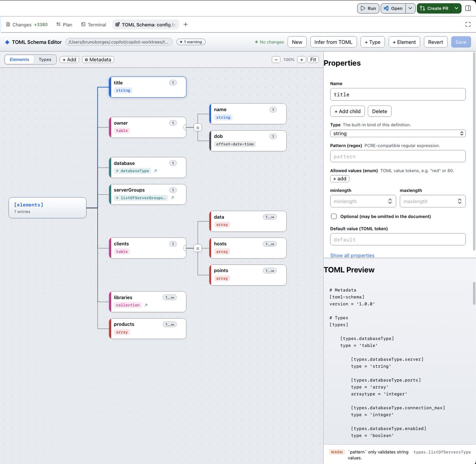
Task: Select the clients table node
Action: pos(148,248)
